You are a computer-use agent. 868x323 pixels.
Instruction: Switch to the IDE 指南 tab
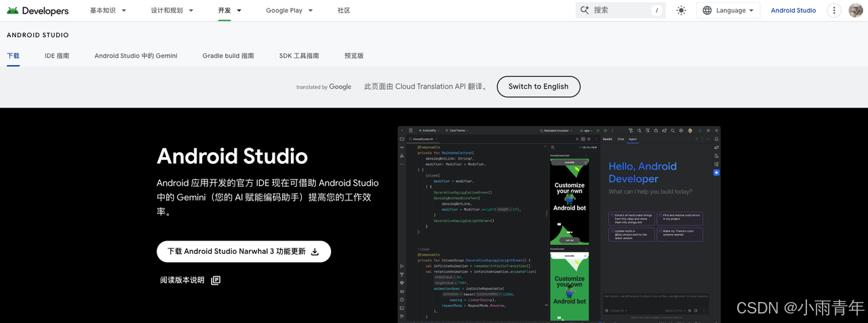coord(57,56)
